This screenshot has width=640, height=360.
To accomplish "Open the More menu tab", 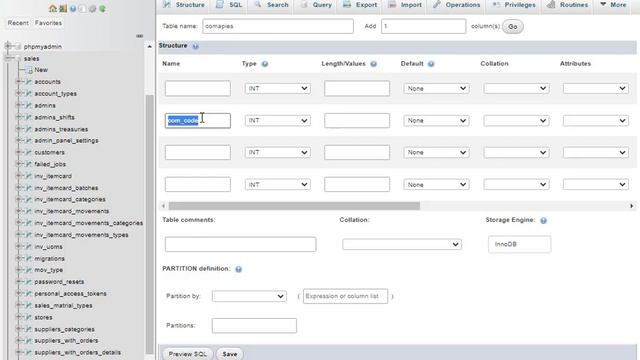I will [613, 5].
